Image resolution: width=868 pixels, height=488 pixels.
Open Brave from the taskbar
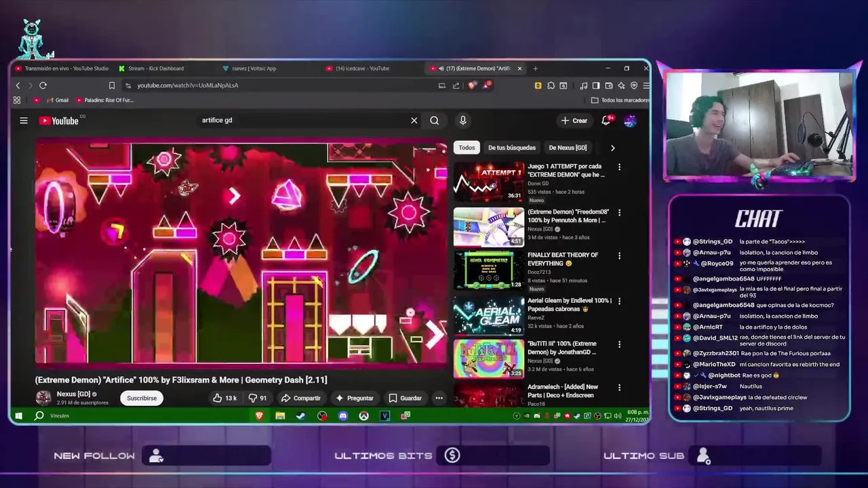pos(259,415)
